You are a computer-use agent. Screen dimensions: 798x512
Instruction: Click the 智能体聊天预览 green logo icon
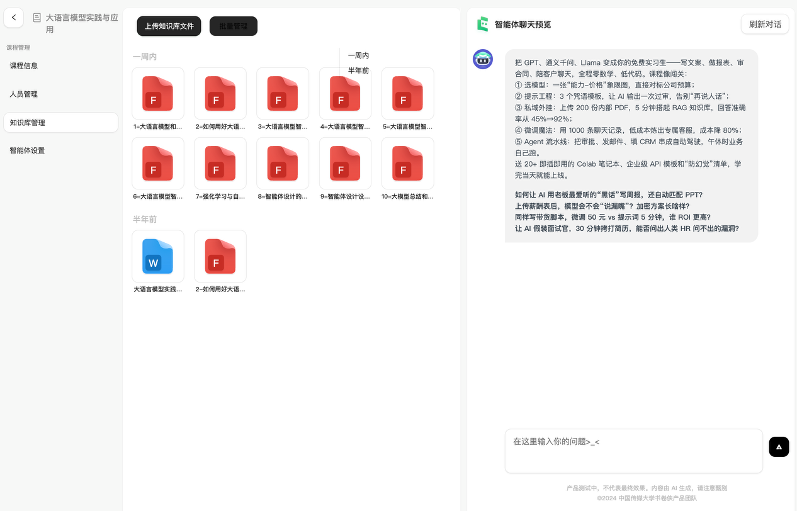pyautogui.click(x=482, y=24)
